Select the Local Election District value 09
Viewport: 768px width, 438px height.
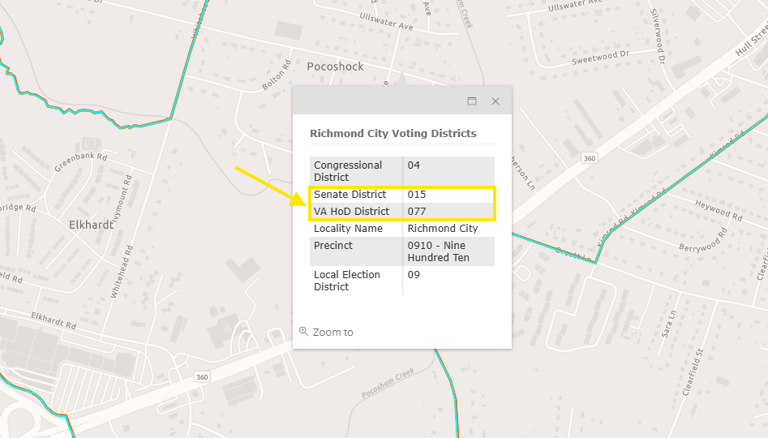(414, 275)
